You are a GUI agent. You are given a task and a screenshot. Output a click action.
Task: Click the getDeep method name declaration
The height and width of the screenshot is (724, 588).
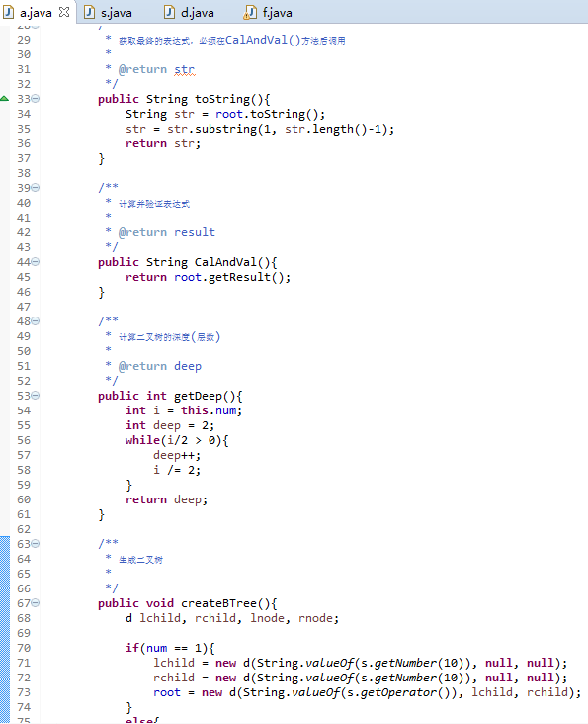pos(199,397)
